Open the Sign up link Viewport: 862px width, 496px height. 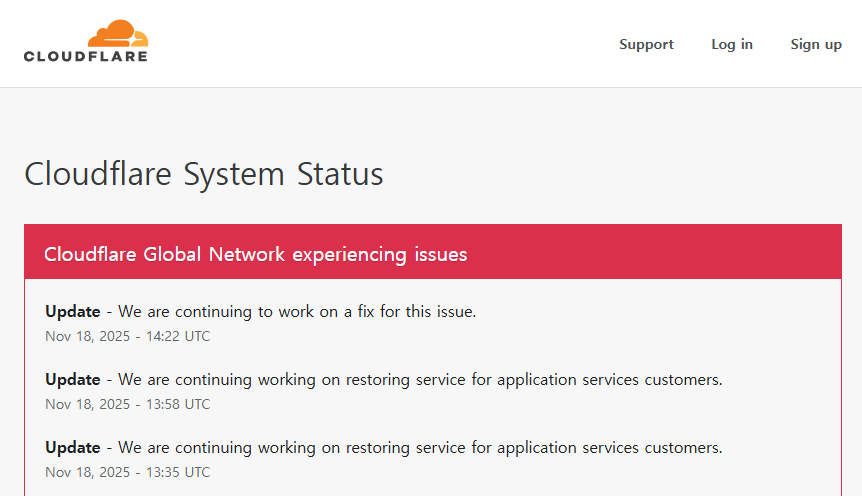[816, 45]
